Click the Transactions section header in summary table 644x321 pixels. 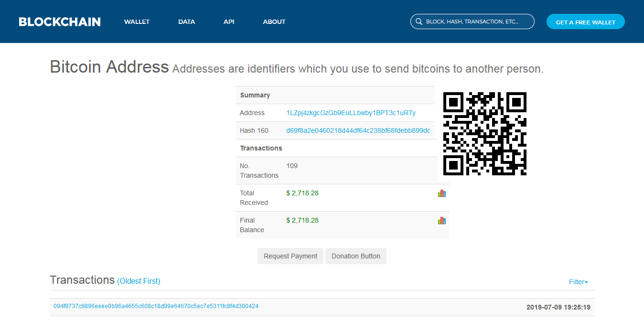261,148
